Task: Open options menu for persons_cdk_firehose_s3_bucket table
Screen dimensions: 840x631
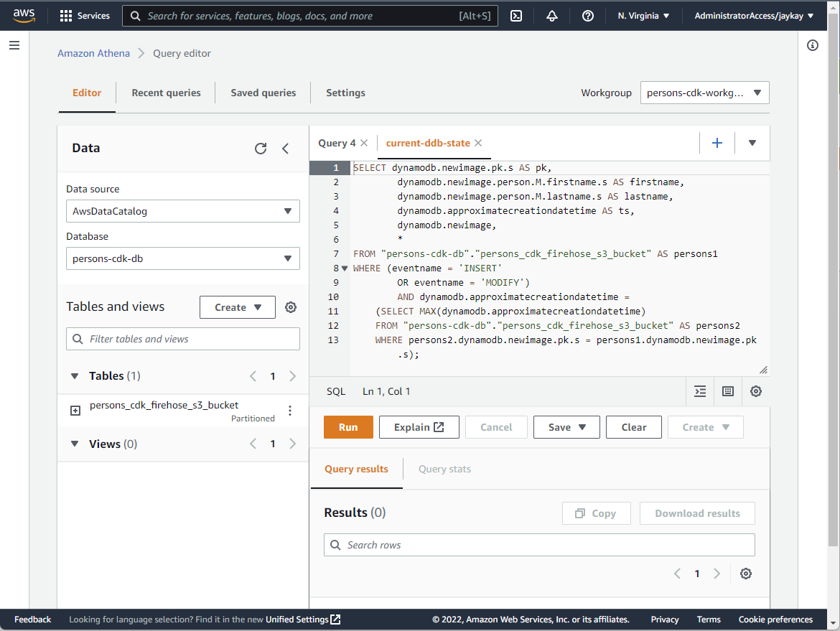Action: pyautogui.click(x=290, y=410)
